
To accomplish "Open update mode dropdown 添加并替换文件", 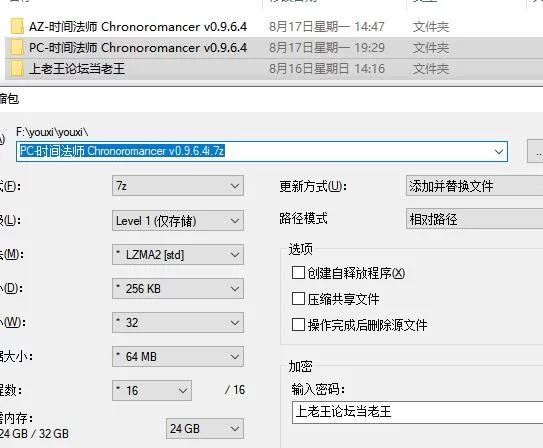I will (474, 186).
